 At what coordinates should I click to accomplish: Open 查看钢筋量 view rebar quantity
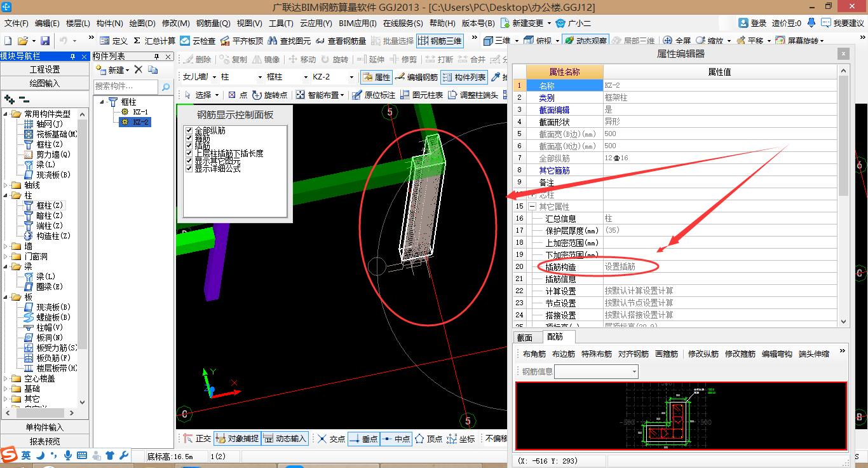(341, 41)
